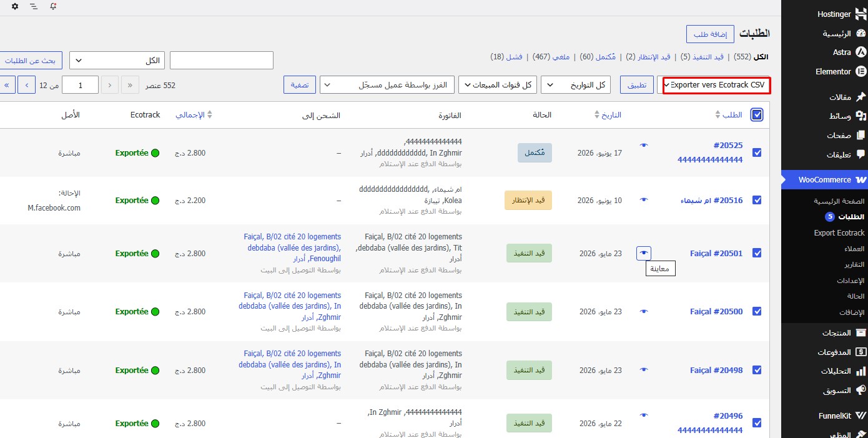Open التقارير reports submenu item
This screenshot has width=868, height=438.
pos(854,265)
